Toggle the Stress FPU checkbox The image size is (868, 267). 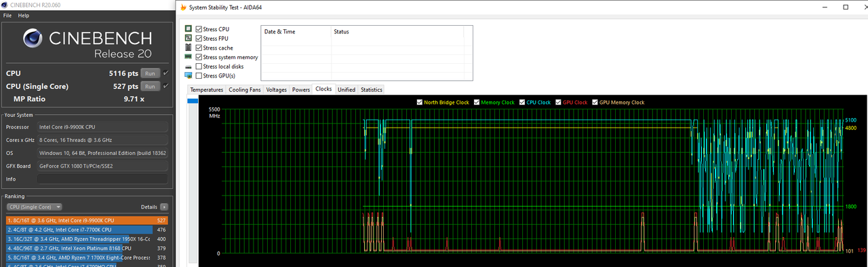[199, 39]
